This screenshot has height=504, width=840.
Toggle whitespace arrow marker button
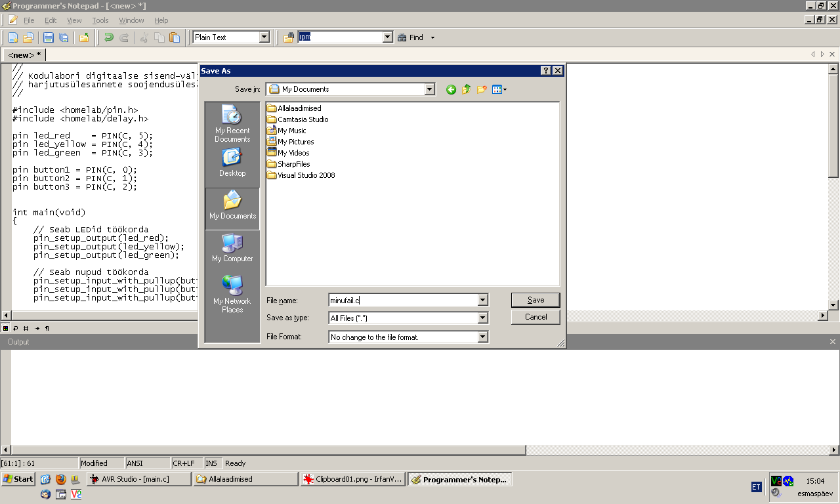(x=37, y=328)
